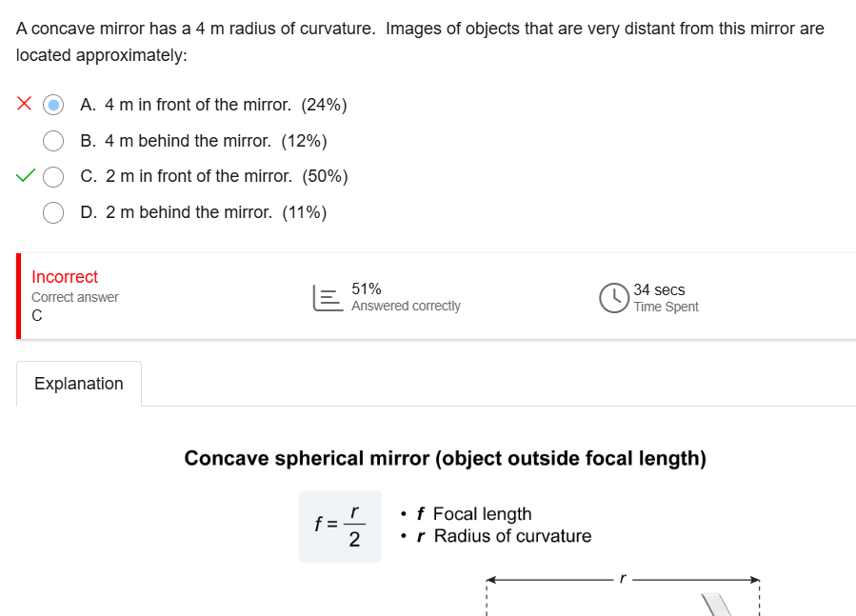Click the clock icon for time spent

(613, 298)
